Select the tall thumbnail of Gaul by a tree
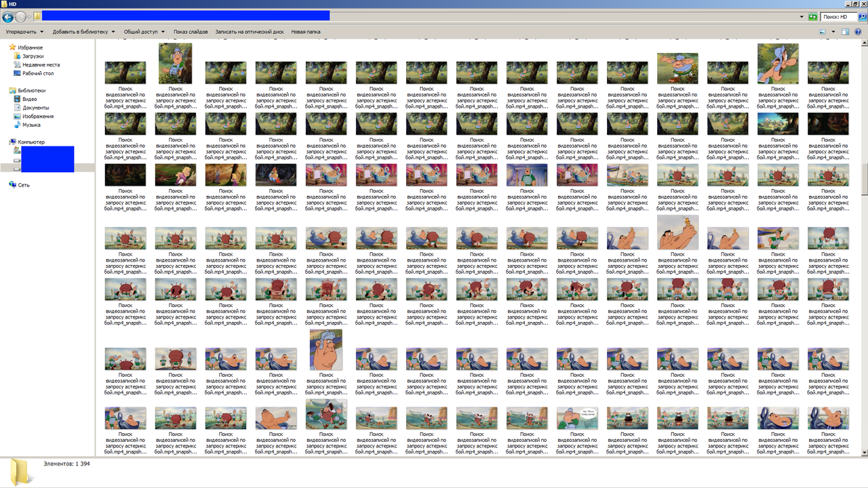 point(175,63)
